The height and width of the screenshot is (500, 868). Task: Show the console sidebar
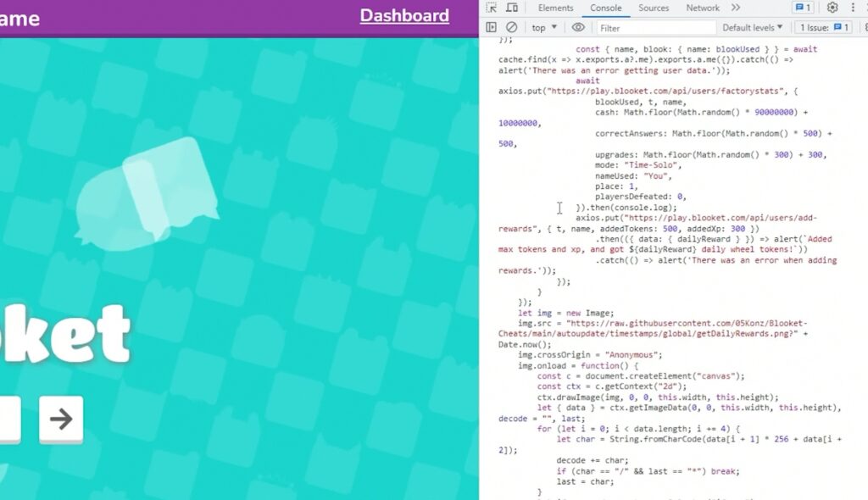click(x=491, y=27)
